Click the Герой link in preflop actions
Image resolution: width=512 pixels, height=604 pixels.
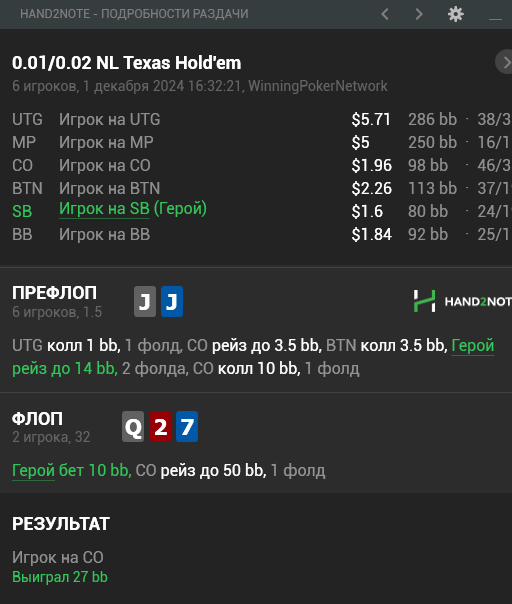point(473,346)
